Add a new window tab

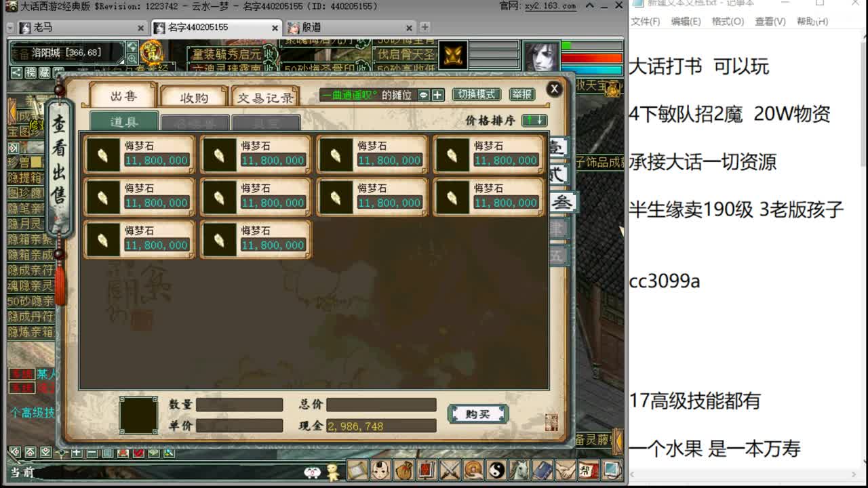(425, 28)
